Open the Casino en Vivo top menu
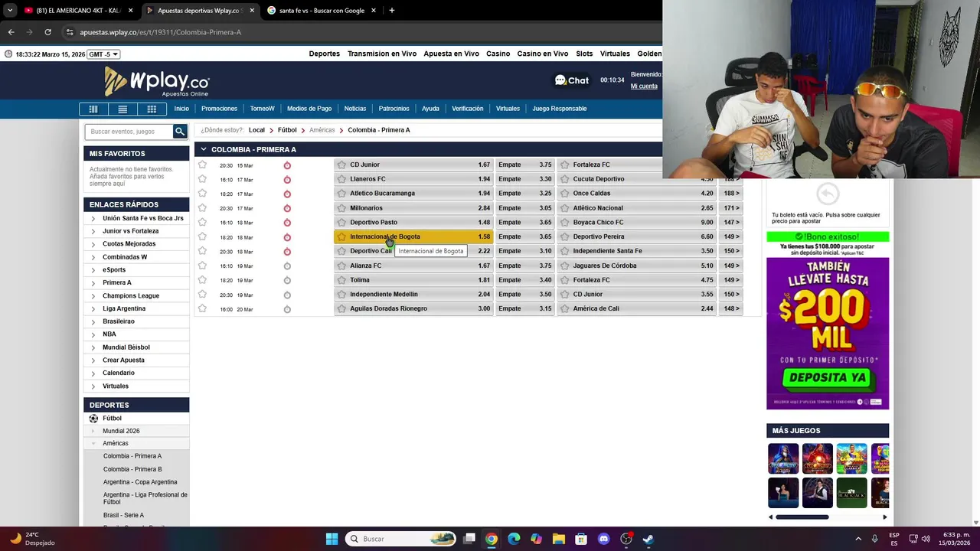 (543, 54)
